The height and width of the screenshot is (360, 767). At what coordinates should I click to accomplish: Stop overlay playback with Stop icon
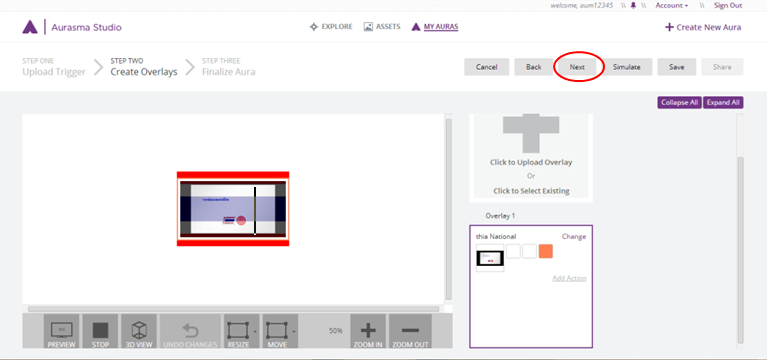click(x=100, y=332)
